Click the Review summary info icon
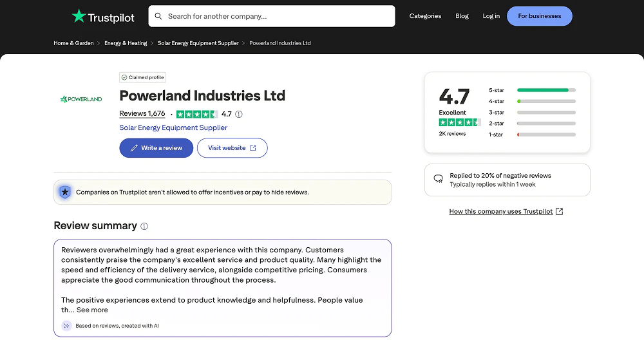Screen dimensions: 644x347 (144, 226)
